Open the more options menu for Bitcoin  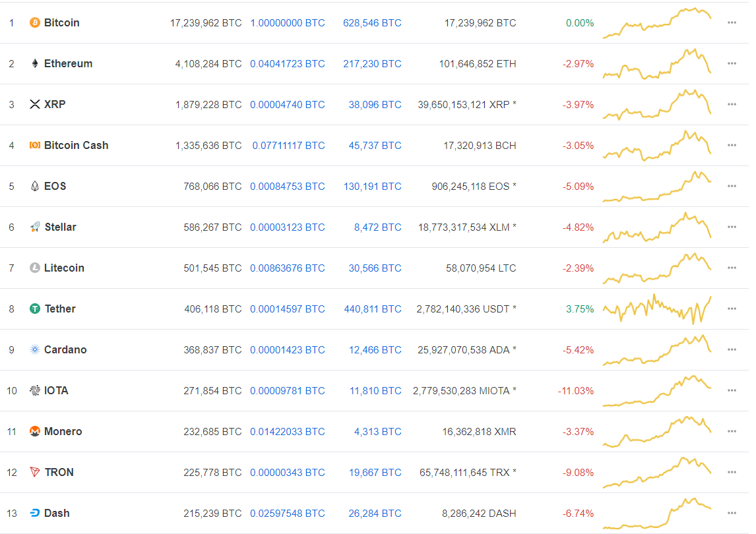(732, 22)
